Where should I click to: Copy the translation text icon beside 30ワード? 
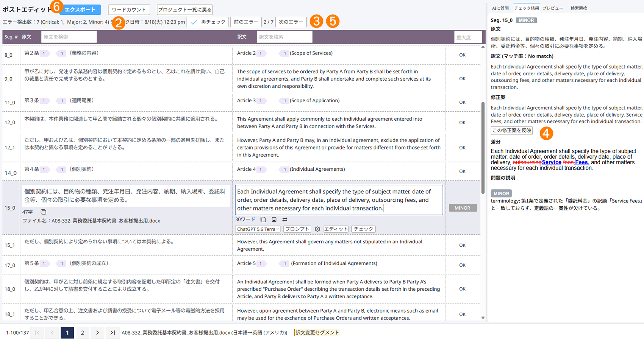pos(263,220)
